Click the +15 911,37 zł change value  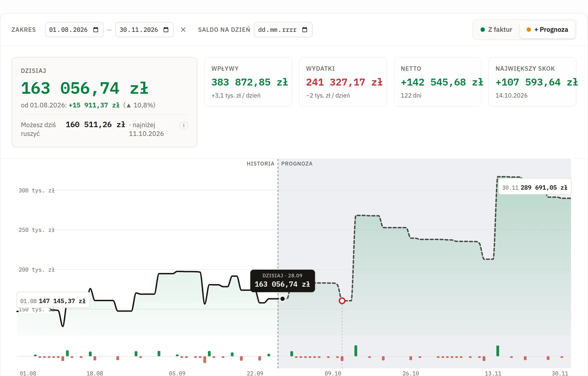pyautogui.click(x=94, y=105)
